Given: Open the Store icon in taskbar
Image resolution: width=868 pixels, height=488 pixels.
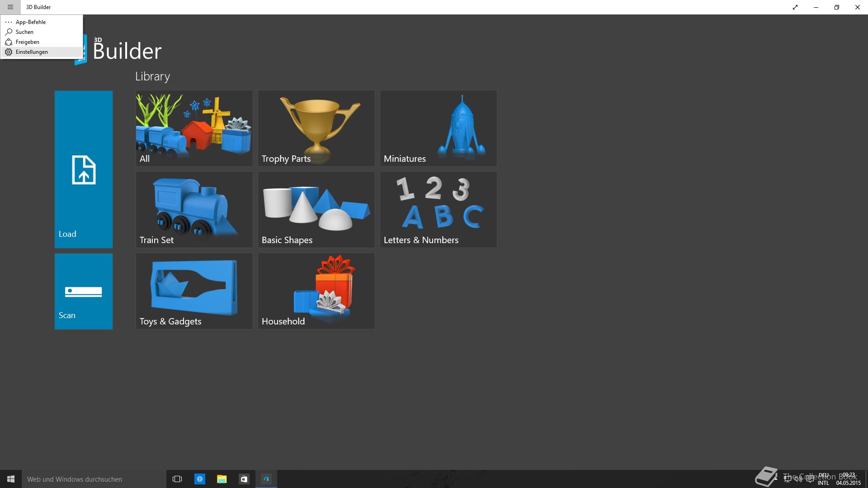Looking at the screenshot, I should coord(244,479).
